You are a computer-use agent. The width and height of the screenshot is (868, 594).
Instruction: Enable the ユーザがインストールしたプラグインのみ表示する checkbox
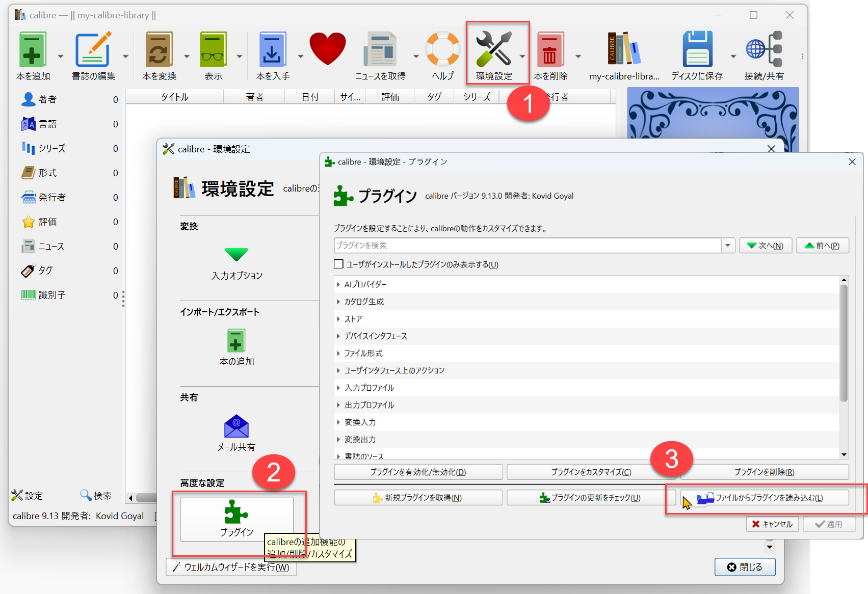pos(338,264)
